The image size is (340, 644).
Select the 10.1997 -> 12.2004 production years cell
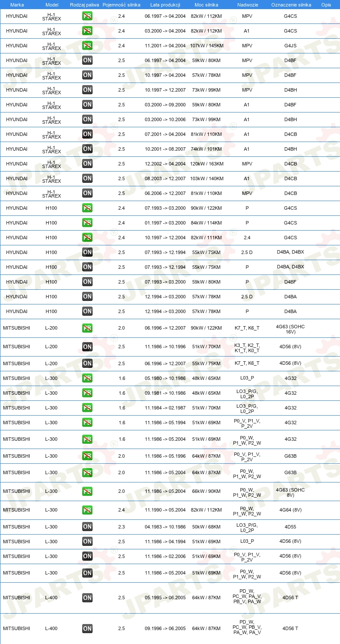[x=165, y=238]
